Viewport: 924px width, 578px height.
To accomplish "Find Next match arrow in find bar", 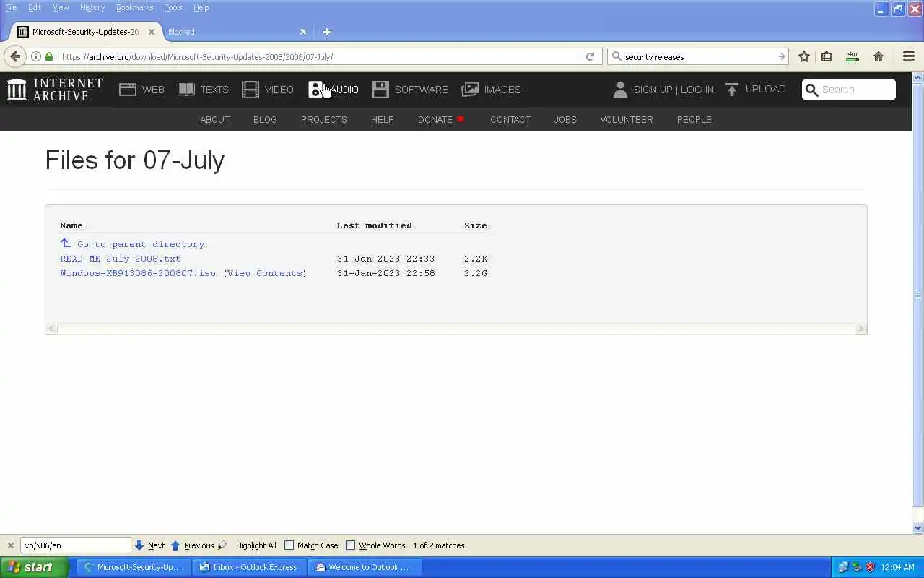I will (x=149, y=545).
